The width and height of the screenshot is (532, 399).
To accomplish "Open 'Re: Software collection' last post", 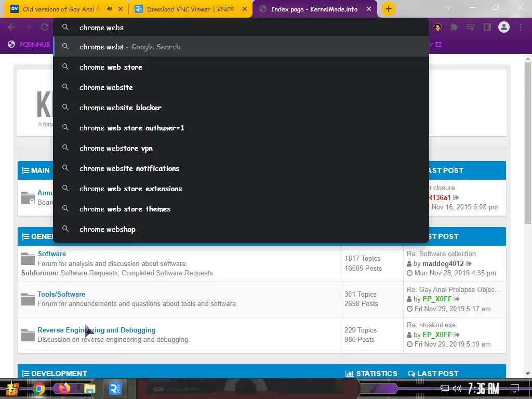I will click(x=441, y=254).
